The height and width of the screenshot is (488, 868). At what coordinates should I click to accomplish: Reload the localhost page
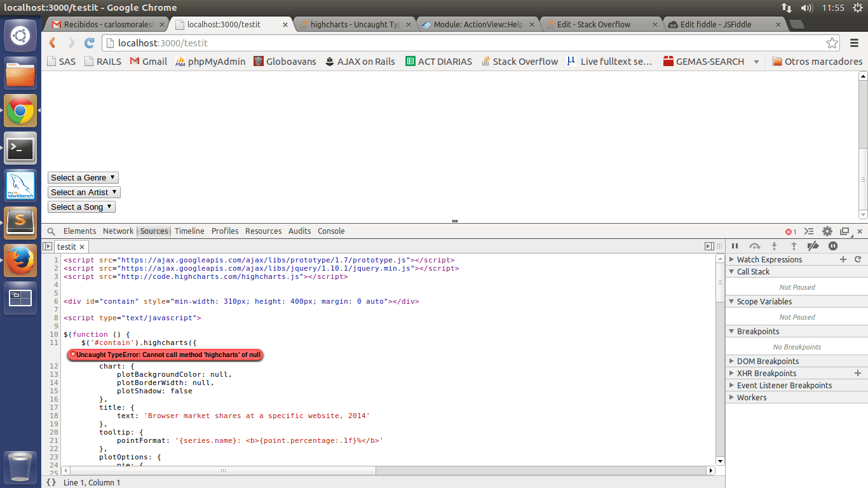pyautogui.click(x=90, y=43)
